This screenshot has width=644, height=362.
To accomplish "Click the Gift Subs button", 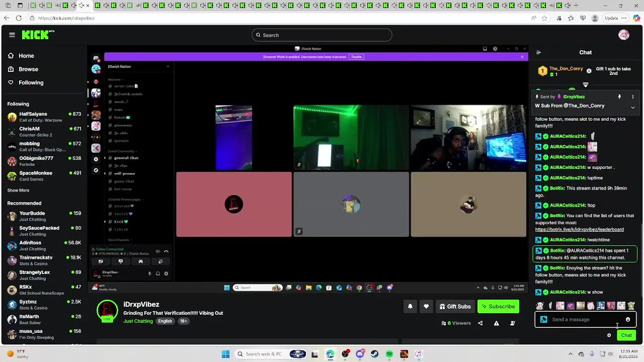I will click(455, 306).
